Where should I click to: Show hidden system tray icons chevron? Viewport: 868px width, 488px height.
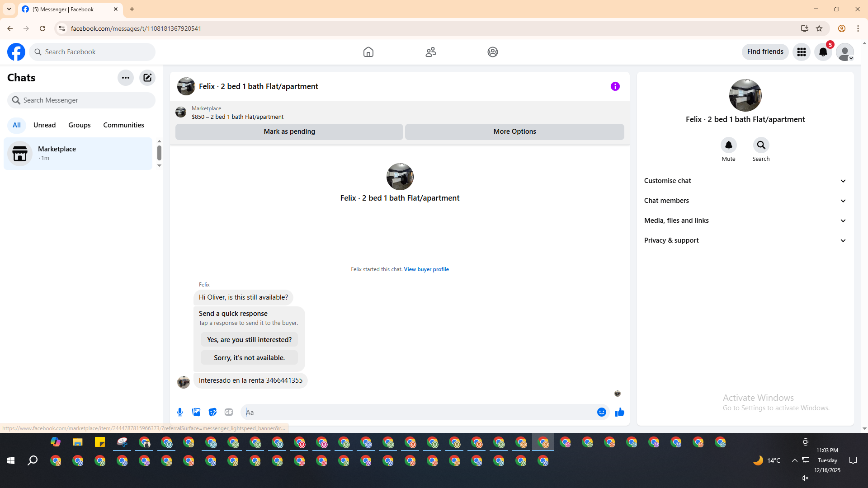(x=794, y=460)
